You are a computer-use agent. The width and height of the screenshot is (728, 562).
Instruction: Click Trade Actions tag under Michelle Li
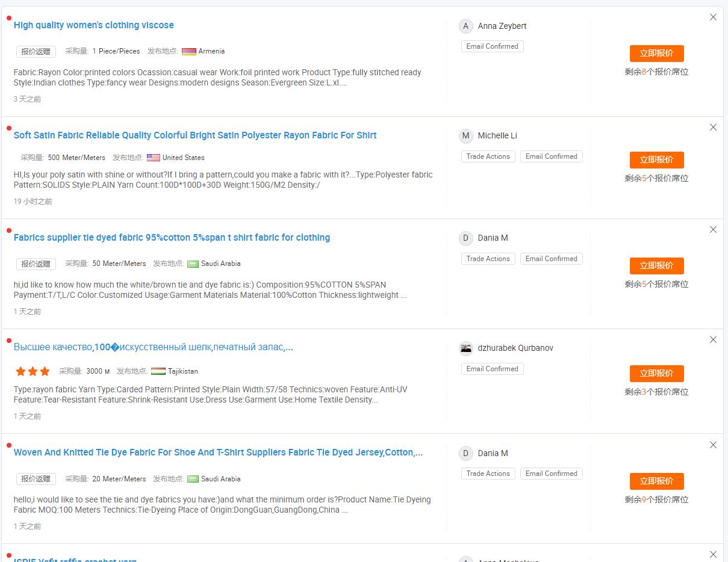(x=488, y=156)
